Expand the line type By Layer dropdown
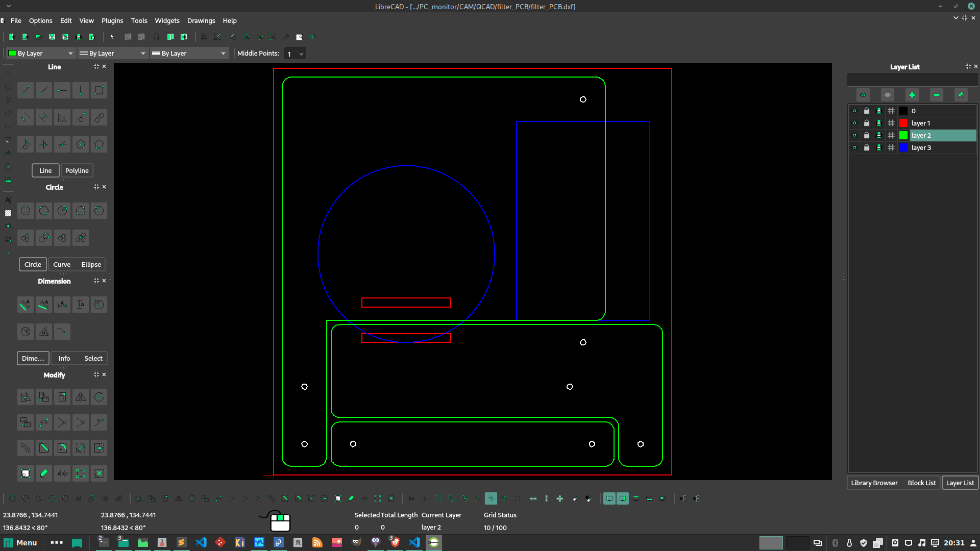980x551 pixels. pos(189,54)
